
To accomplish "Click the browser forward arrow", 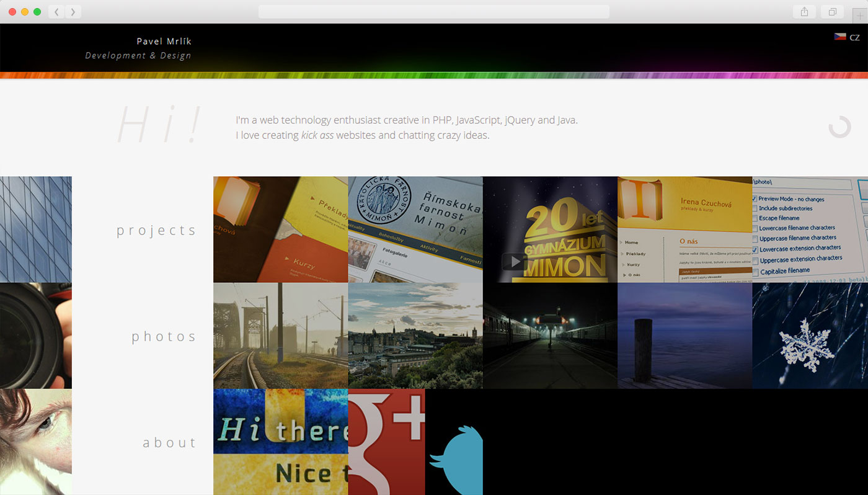I will [73, 12].
